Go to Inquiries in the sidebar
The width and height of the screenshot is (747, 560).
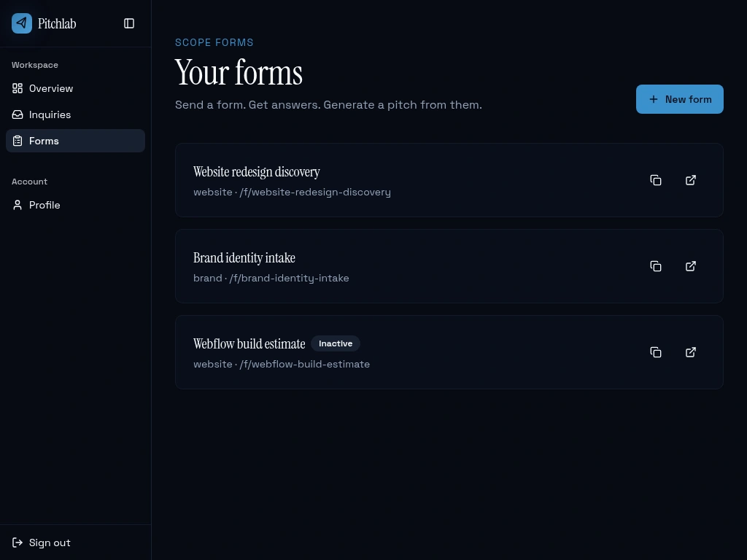[x=50, y=114]
